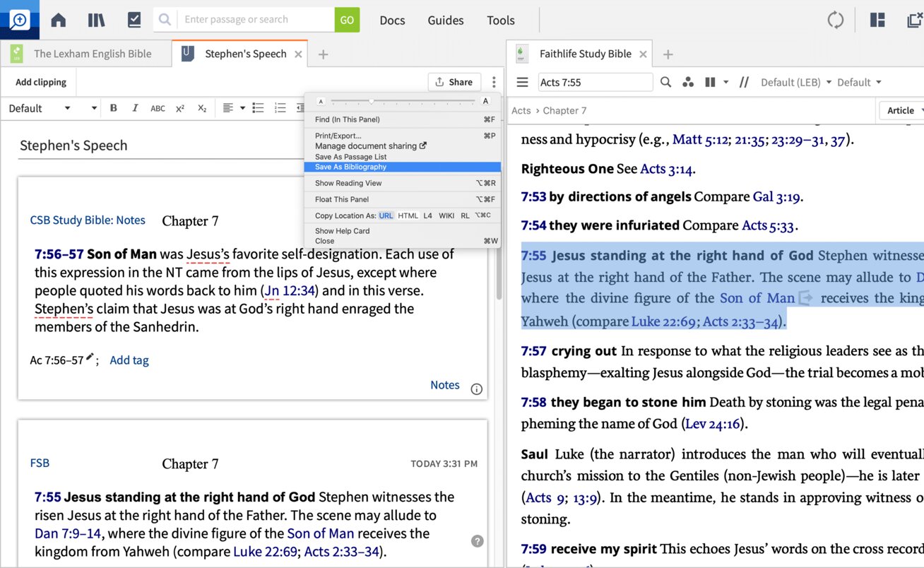Click the Acts 7:55 reference box
The width and height of the screenshot is (924, 568).
click(596, 83)
